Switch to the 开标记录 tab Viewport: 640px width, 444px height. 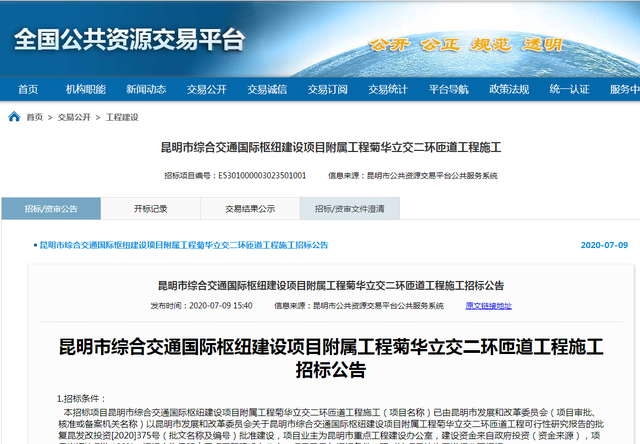coord(150,209)
